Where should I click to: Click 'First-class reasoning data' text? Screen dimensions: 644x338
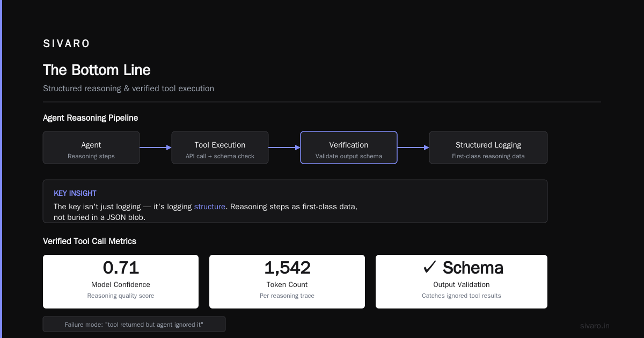pyautogui.click(x=488, y=156)
